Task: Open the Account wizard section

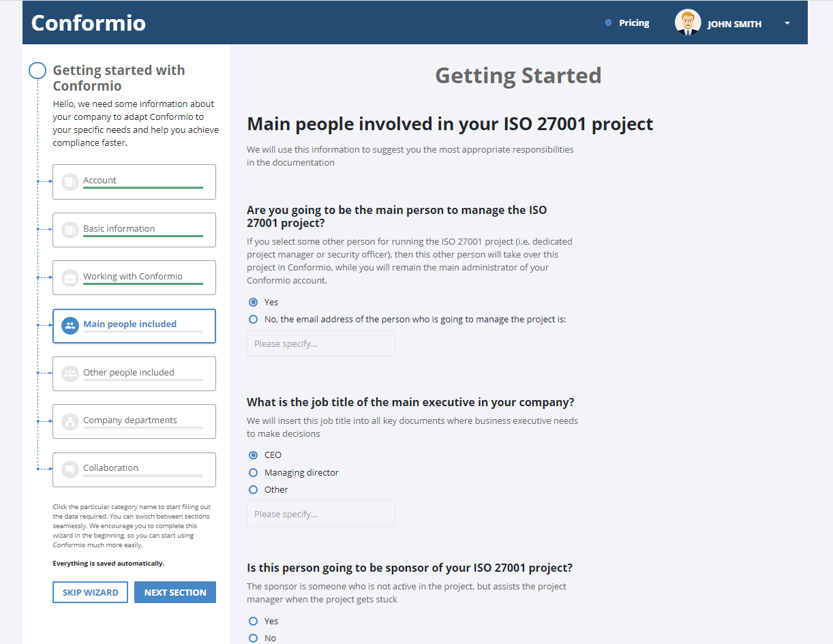Action: coord(134,182)
